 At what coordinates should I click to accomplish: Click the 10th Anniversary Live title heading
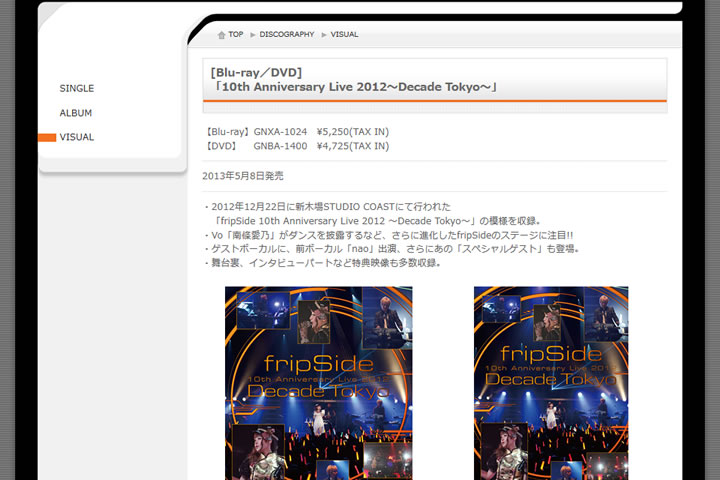click(354, 80)
